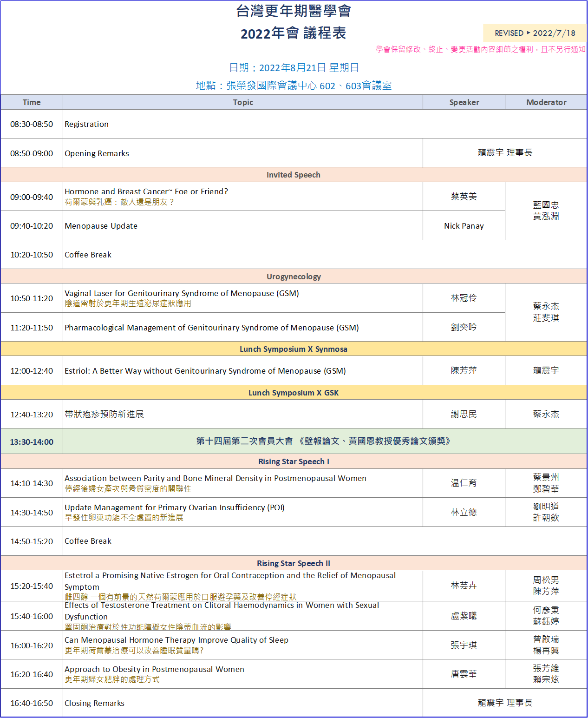Click the Speaker column header
This screenshot has width=588, height=718.
[464, 102]
